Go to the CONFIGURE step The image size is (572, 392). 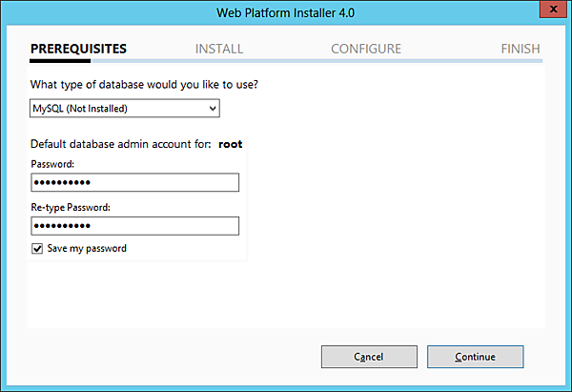pyautogui.click(x=366, y=49)
